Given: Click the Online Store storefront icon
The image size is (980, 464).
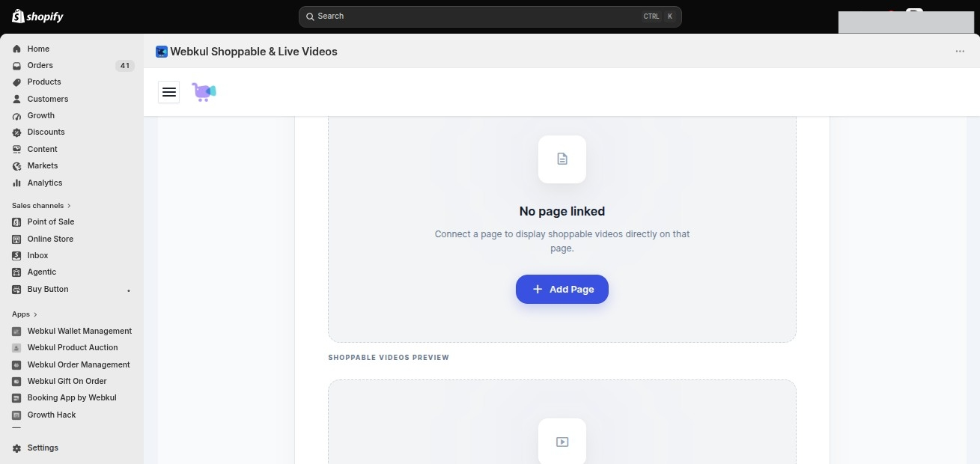Looking at the screenshot, I should coord(16,239).
